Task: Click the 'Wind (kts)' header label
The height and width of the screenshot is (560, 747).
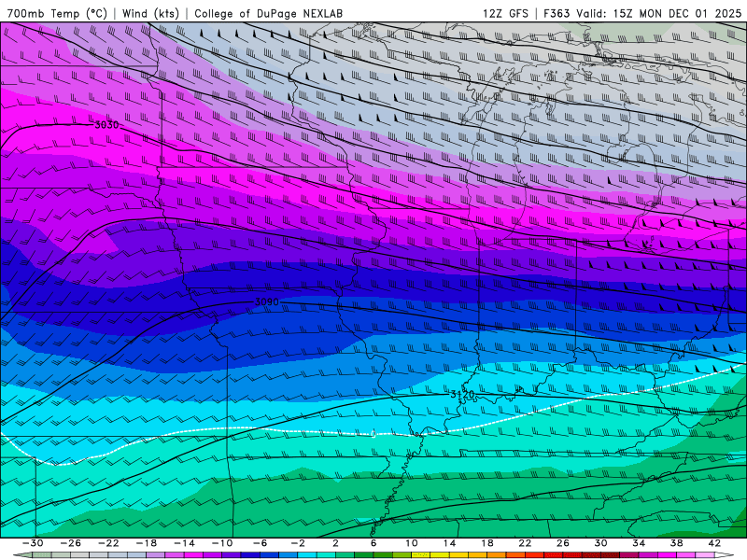Action: [150, 13]
